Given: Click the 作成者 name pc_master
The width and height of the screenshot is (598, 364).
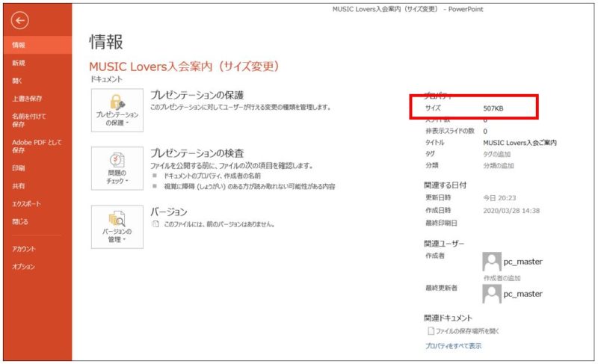Looking at the screenshot, I should pyautogui.click(x=523, y=262).
